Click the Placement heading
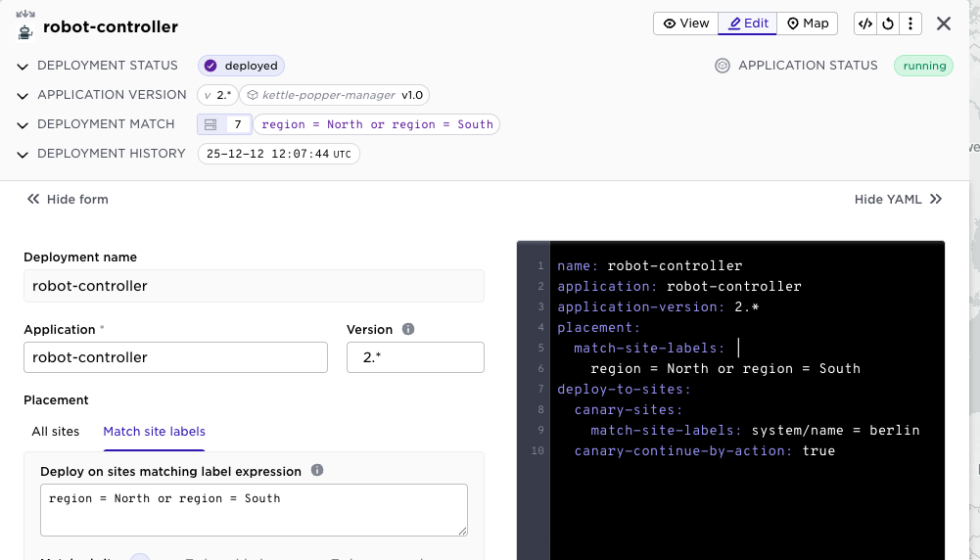This screenshot has height=560, width=980. pos(56,400)
